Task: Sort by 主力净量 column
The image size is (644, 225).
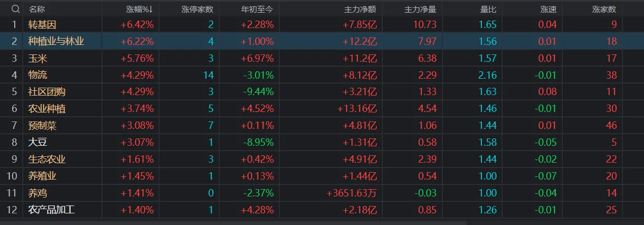Action: [420, 9]
